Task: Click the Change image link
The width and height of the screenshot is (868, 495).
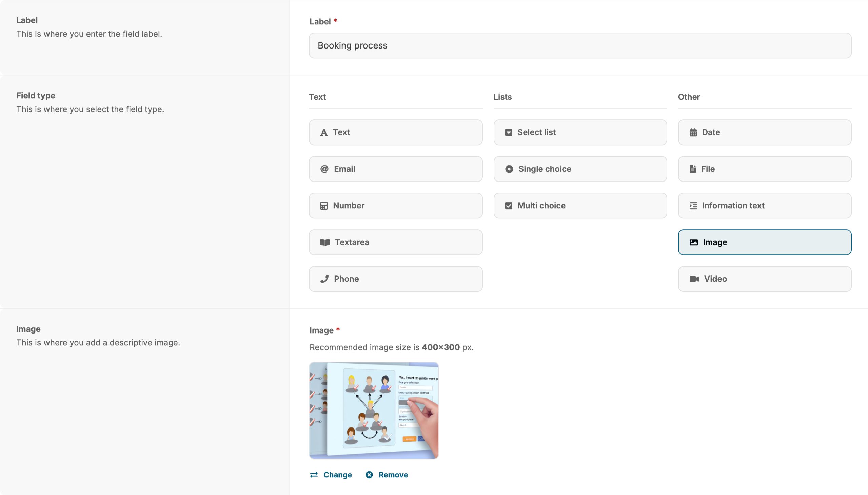Action: coord(337,475)
